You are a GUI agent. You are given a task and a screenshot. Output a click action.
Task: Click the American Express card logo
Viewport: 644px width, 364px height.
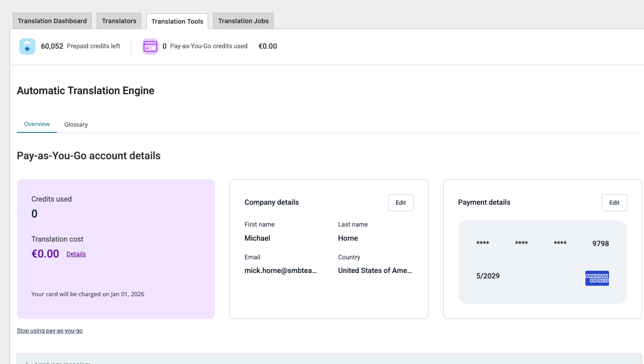pos(597,278)
